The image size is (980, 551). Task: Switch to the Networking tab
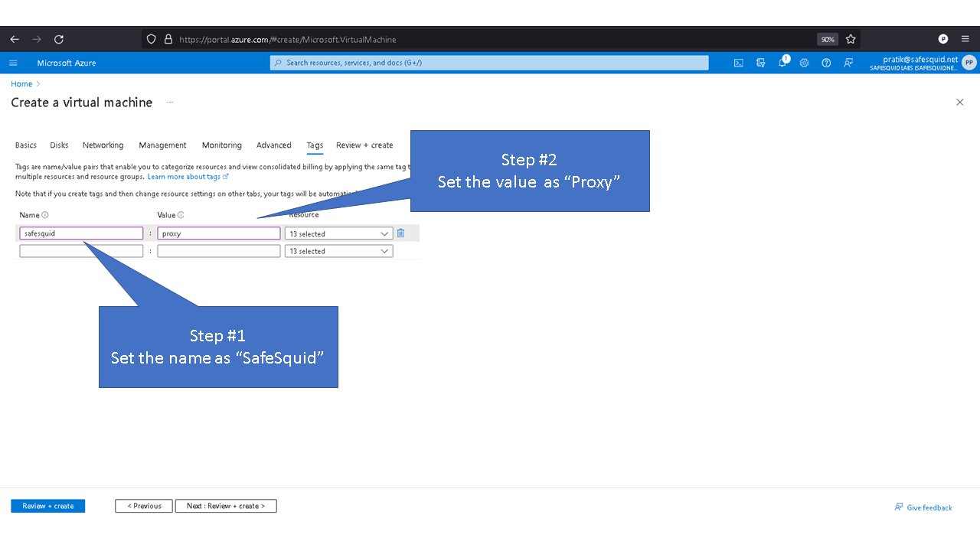pos(103,145)
